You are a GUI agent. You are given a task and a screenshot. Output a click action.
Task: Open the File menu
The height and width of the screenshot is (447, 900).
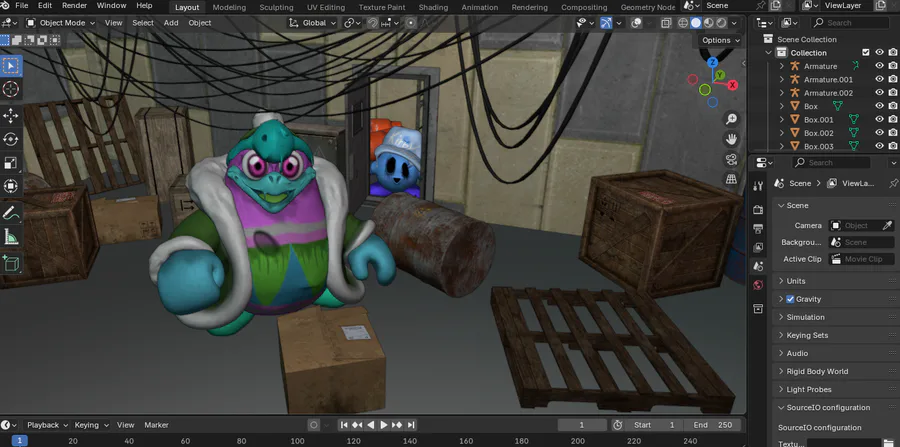point(21,6)
